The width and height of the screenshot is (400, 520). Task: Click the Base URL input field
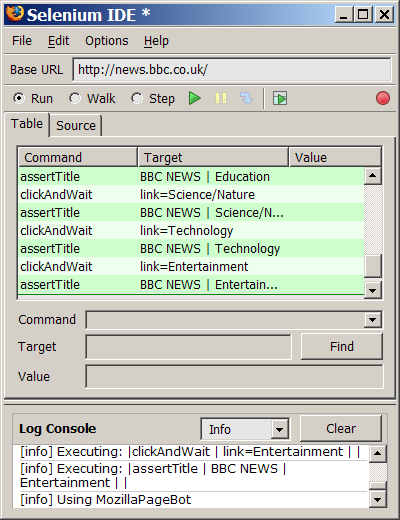232,70
